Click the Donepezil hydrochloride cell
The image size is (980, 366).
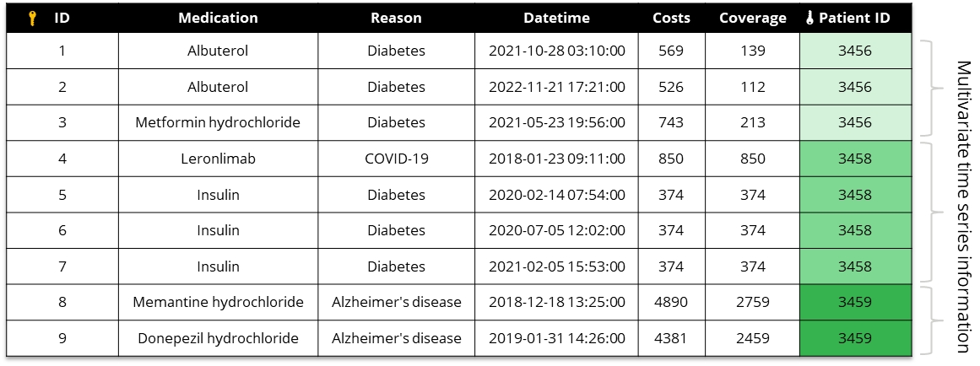pyautogui.click(x=218, y=338)
